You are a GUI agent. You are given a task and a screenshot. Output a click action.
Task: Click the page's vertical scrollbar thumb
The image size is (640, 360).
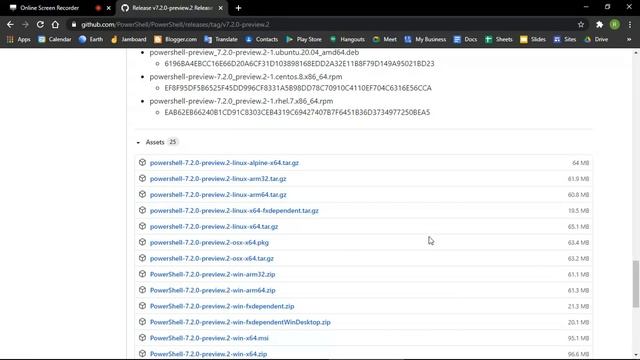tap(636, 284)
